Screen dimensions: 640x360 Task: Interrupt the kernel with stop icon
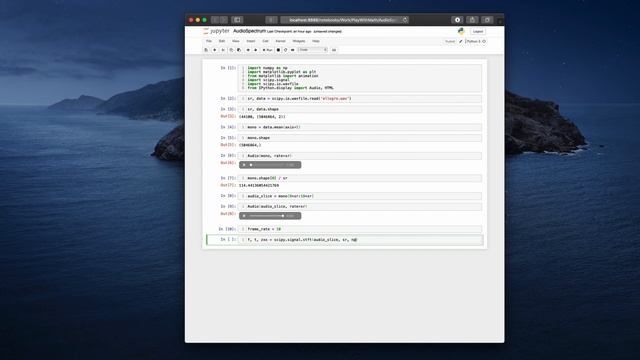(x=278, y=50)
